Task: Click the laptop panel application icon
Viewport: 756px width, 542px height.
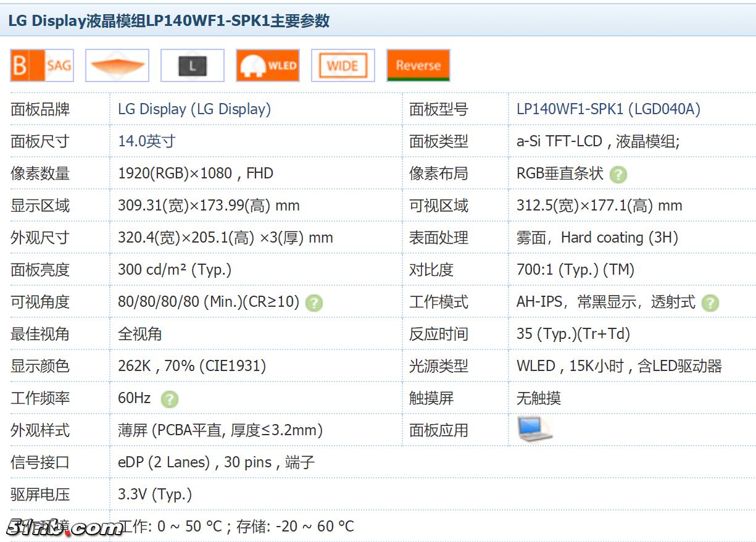Action: click(x=533, y=430)
